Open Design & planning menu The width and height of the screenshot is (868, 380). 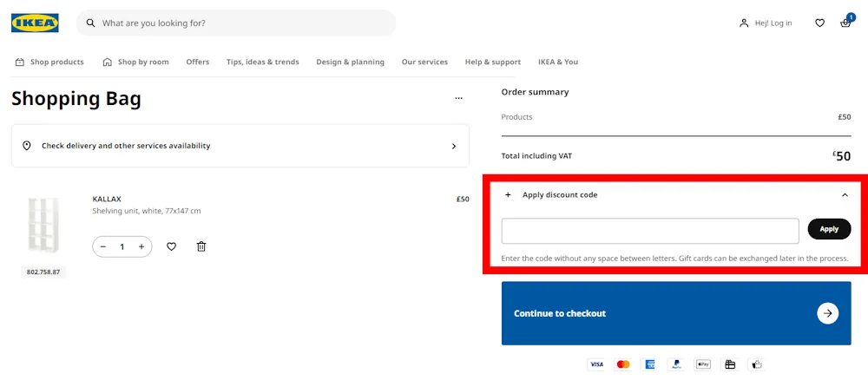350,62
